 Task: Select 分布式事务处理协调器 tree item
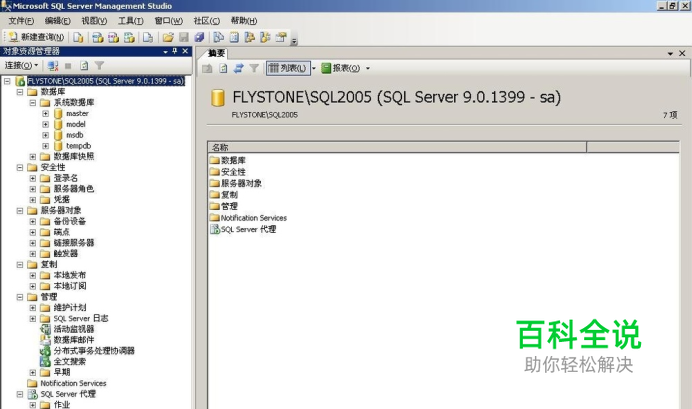tap(94, 351)
